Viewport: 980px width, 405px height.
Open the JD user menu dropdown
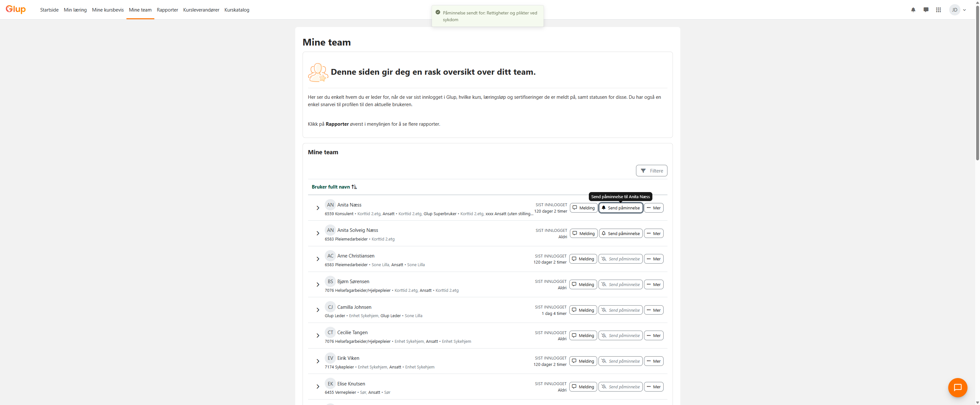(x=958, y=10)
